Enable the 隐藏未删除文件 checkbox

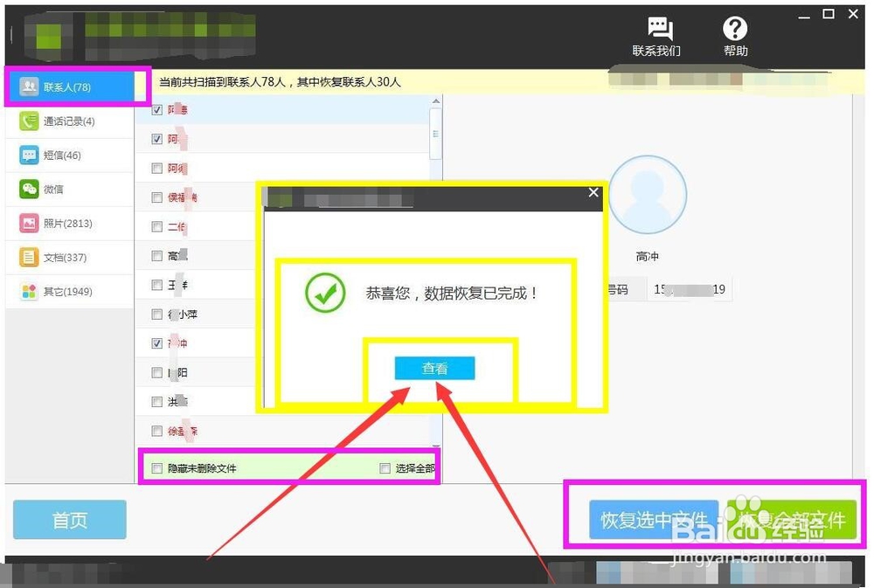pyautogui.click(x=156, y=468)
